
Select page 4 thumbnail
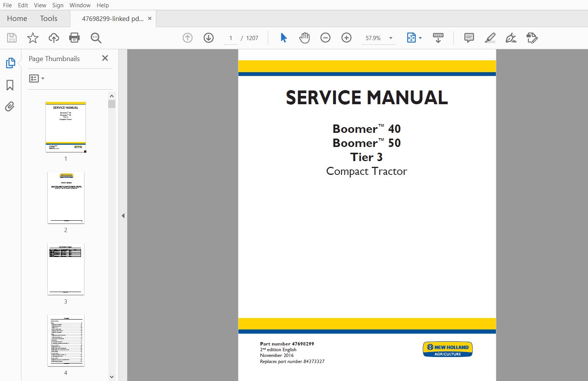coord(66,340)
